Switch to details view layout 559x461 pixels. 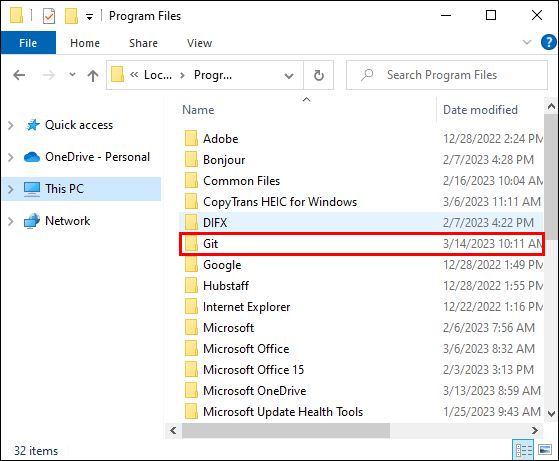[x=524, y=450]
